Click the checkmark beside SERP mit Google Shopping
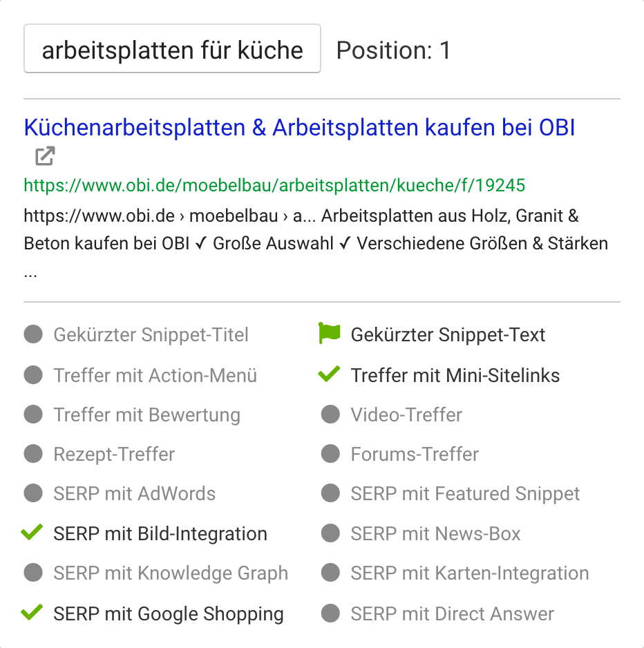The height and width of the screenshot is (648, 644). 32,613
